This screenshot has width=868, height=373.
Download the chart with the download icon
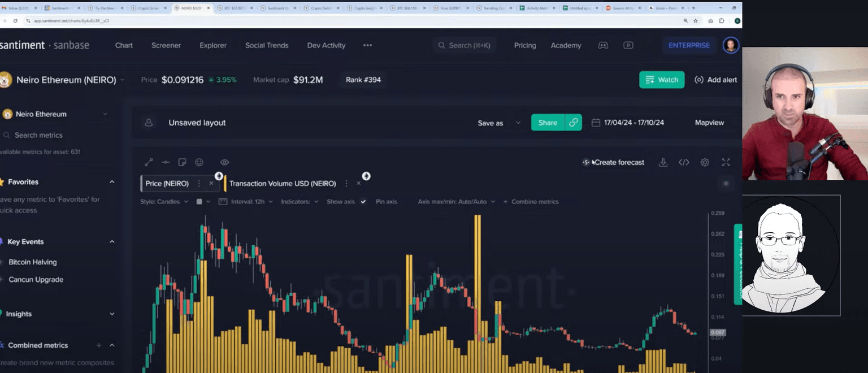coord(663,162)
